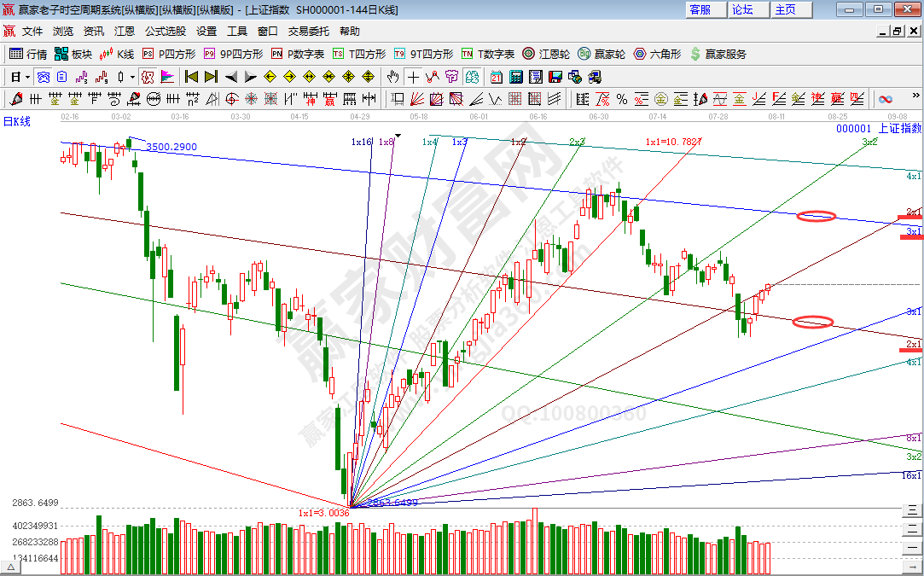Toggle the crosshair cursor tool
The height and width of the screenshot is (576, 924).
(x=414, y=77)
